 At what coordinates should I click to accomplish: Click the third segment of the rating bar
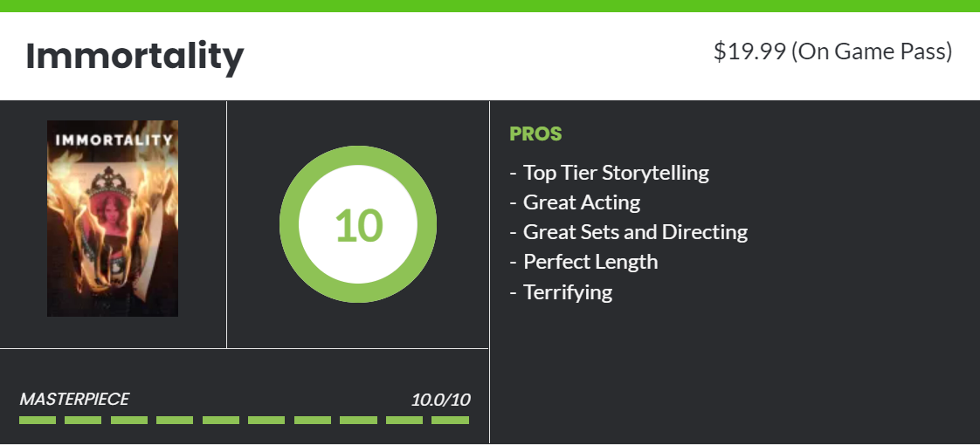tap(129, 421)
